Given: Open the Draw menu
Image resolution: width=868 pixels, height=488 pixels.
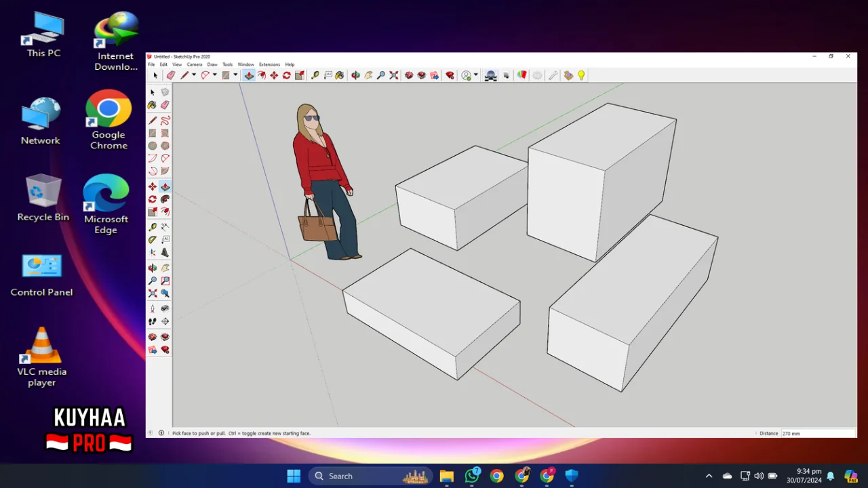Looking at the screenshot, I should click(x=212, y=64).
